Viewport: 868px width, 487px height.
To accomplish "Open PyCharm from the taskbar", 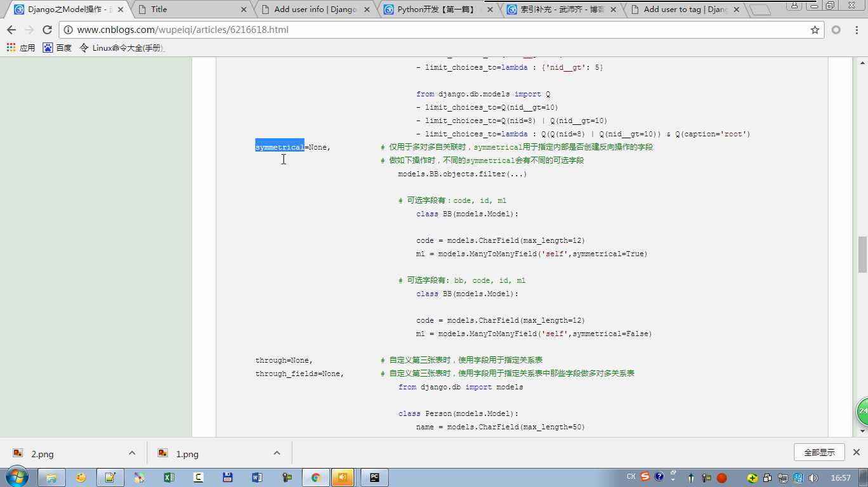I will 374,477.
